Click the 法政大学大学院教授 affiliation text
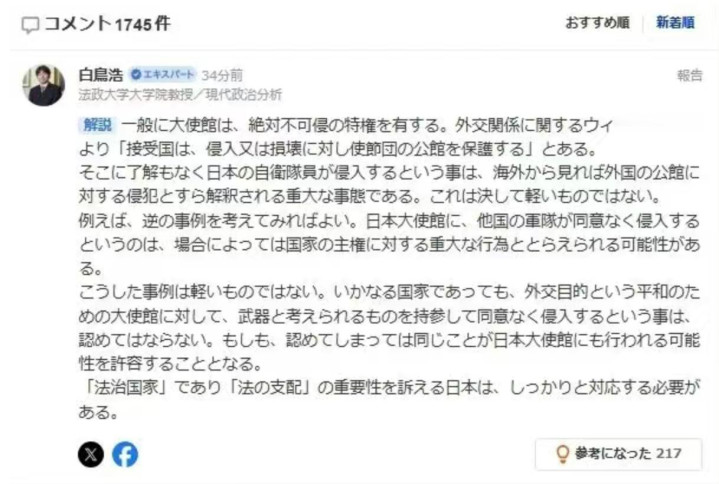The image size is (719, 484). point(136,95)
